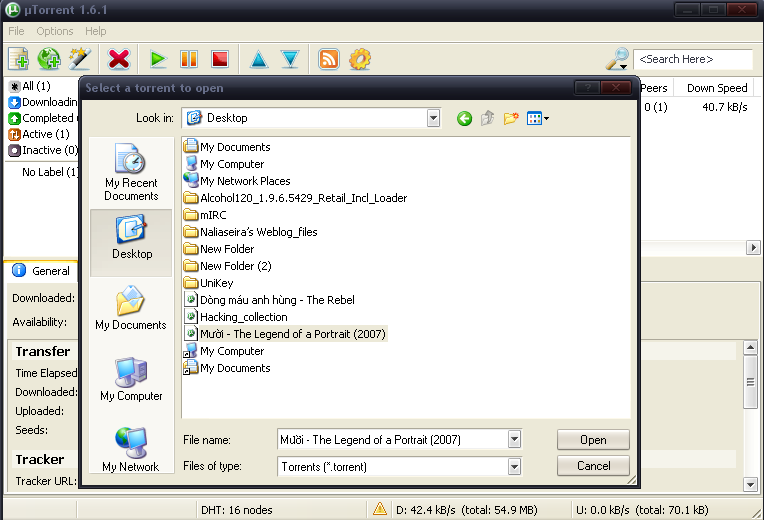
Task: Click the dialog's question mark help button
Action: click(x=587, y=88)
